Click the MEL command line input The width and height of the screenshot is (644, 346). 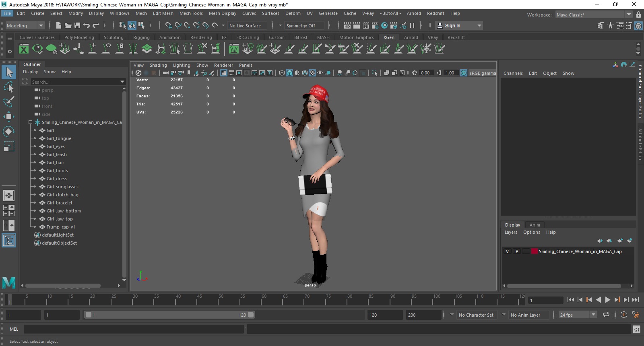(x=134, y=329)
